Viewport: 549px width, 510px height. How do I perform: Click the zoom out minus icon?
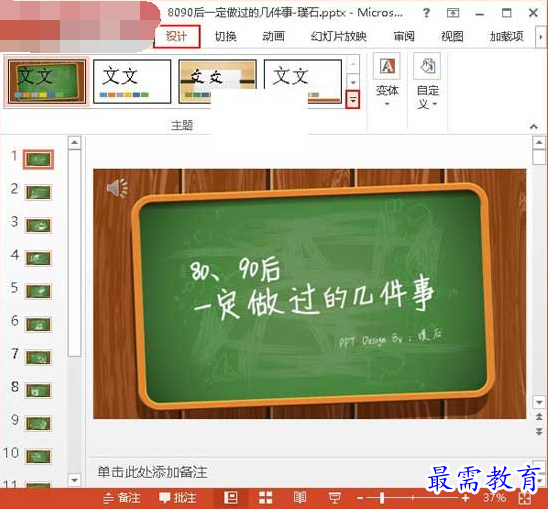[360, 498]
